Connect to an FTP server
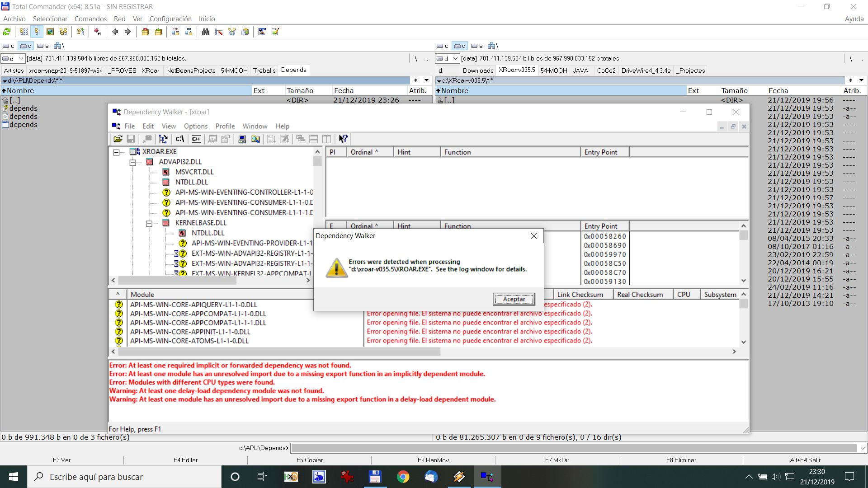The width and height of the screenshot is (868, 488). [175, 32]
